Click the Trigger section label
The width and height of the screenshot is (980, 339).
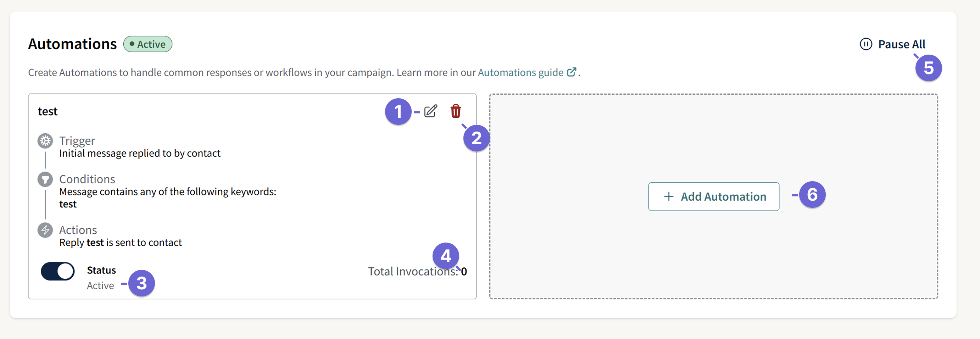(x=77, y=141)
